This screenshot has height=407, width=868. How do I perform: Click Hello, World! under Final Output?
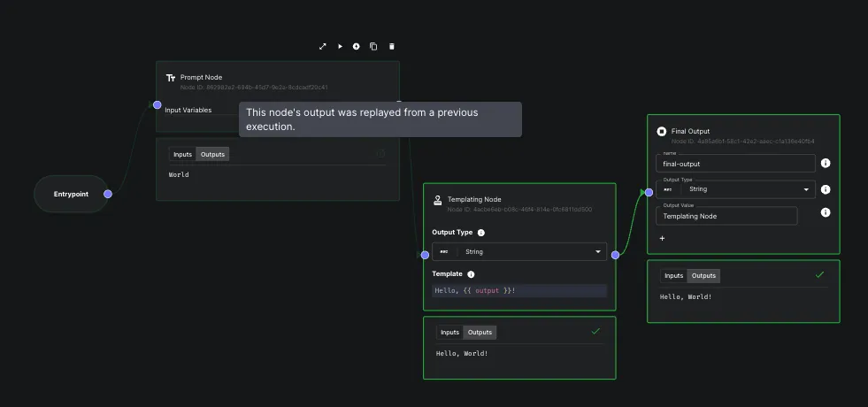pos(686,296)
